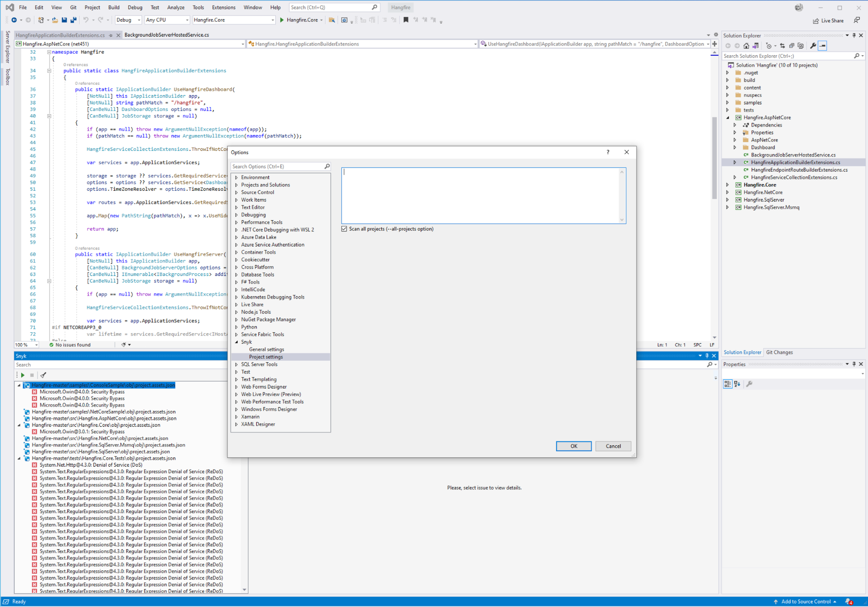Click Cancel in Options dialog
Image resolution: width=868 pixels, height=607 pixels.
(x=613, y=446)
